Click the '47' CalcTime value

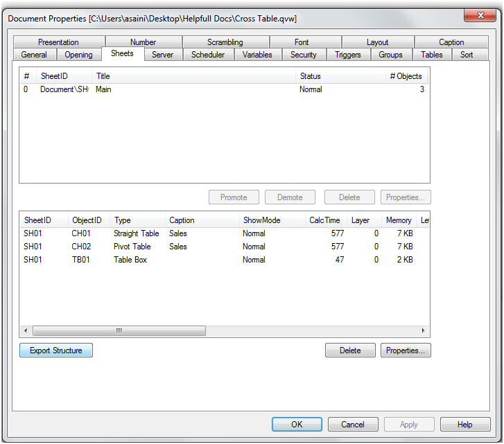pos(340,260)
